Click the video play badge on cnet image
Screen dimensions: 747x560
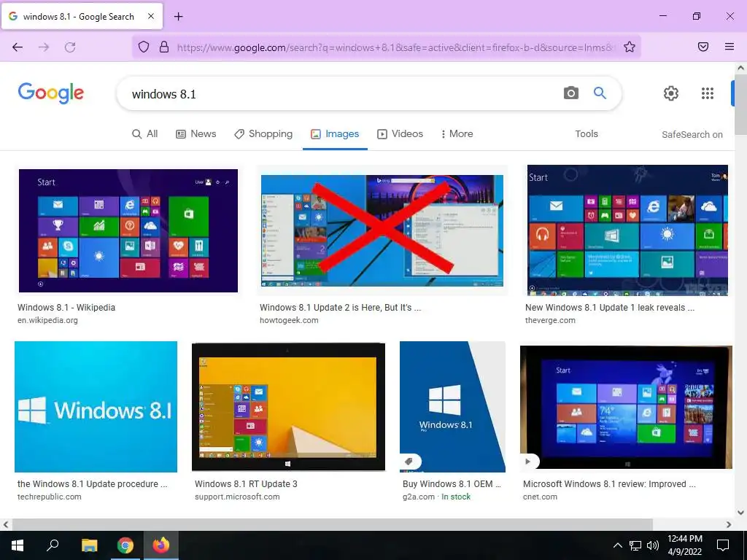point(529,462)
